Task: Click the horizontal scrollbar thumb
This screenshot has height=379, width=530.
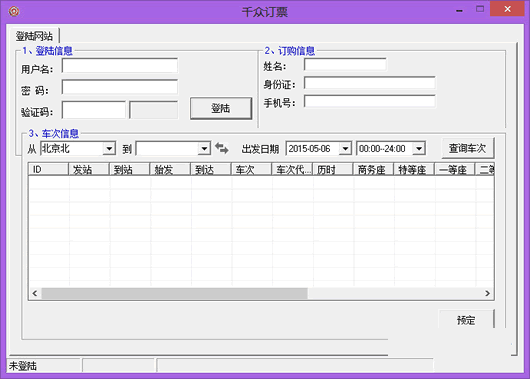Action: click(x=174, y=293)
